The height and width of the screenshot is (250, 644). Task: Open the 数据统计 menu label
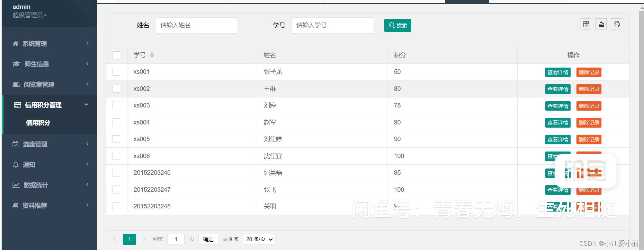[36, 185]
